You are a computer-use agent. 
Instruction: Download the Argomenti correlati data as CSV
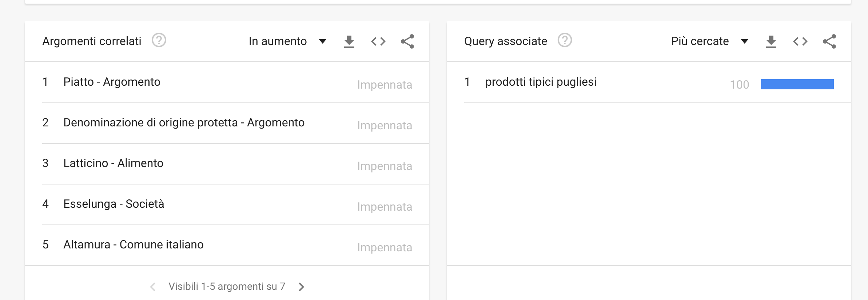coord(349,41)
